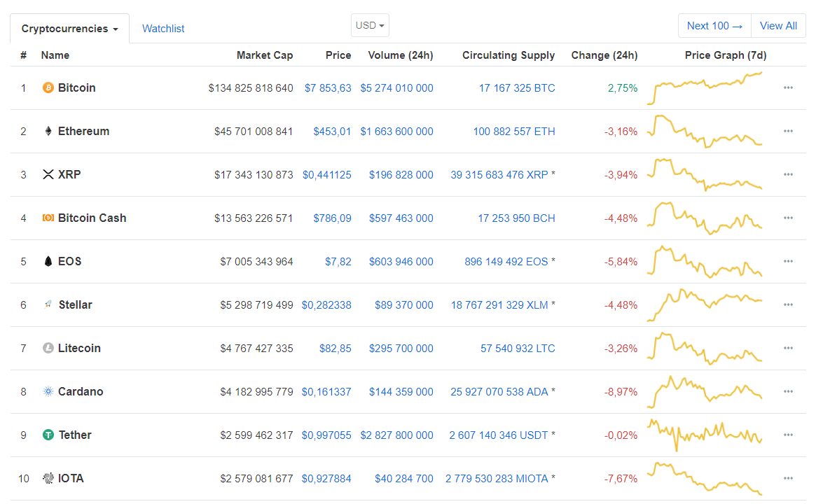The image size is (816, 504).
Task: Click the EOS logo icon
Action: click(48, 261)
